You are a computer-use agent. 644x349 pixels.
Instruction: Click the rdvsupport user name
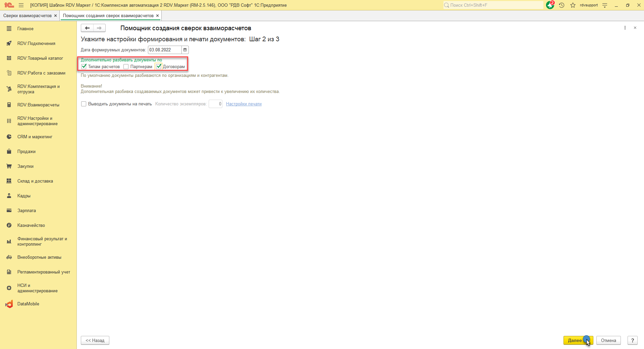(589, 5)
